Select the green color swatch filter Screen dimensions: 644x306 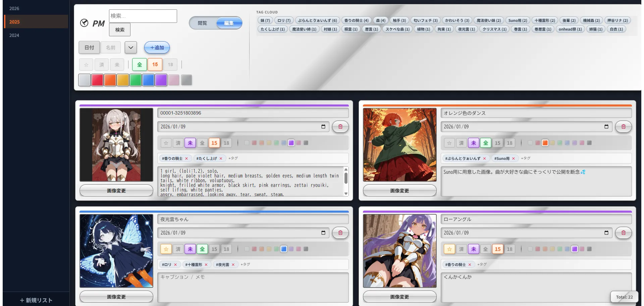135,80
